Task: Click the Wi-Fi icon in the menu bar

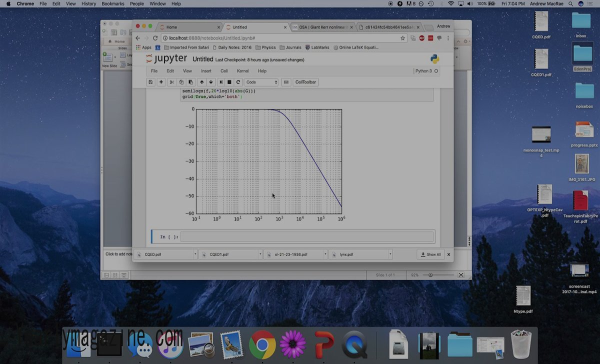Action: [x=450, y=3]
